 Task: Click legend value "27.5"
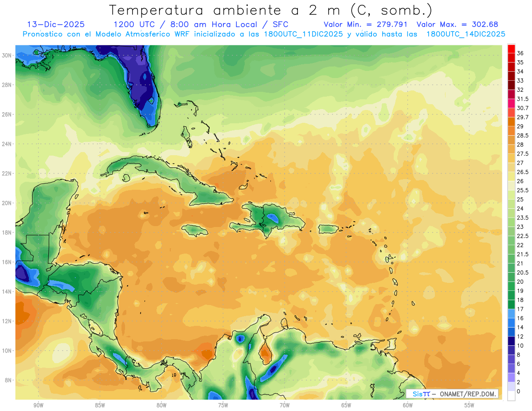(523, 154)
